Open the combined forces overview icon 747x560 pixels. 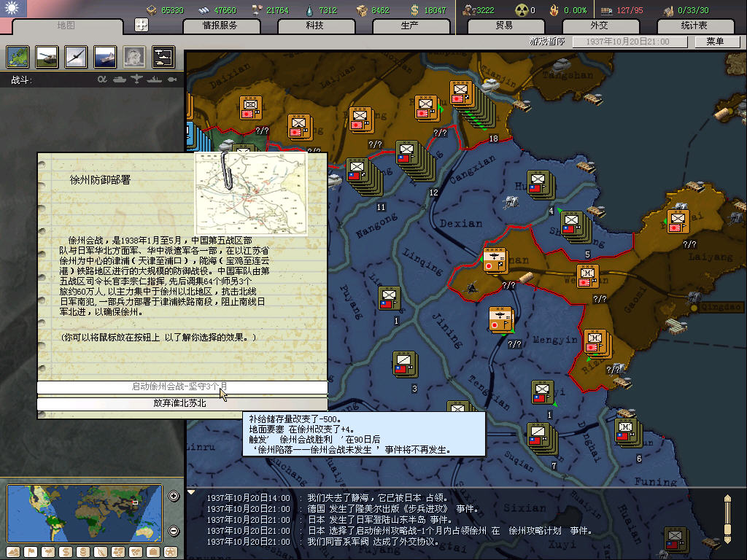(x=163, y=57)
